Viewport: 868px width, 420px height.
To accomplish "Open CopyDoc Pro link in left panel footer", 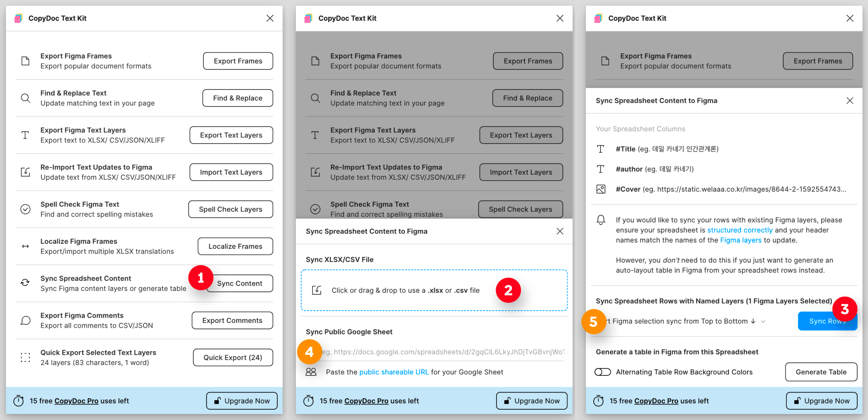I will coord(76,401).
